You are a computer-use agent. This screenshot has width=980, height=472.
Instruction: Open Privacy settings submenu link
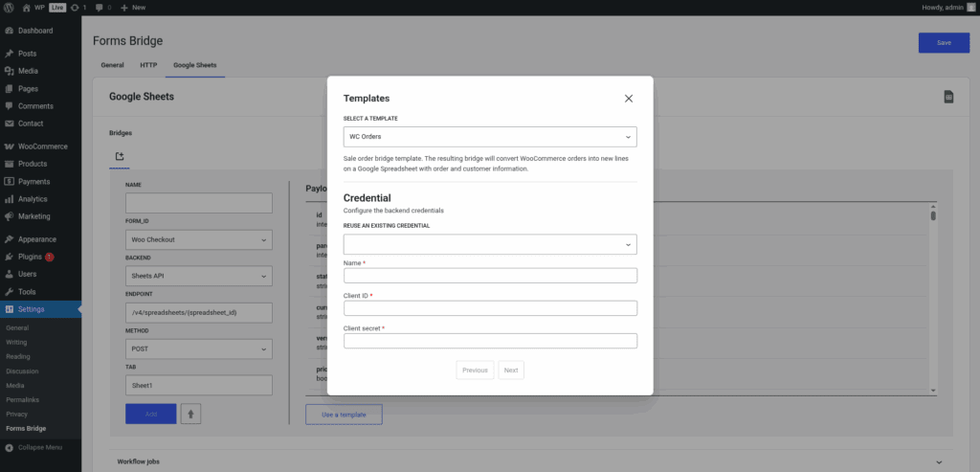pyautogui.click(x=17, y=414)
